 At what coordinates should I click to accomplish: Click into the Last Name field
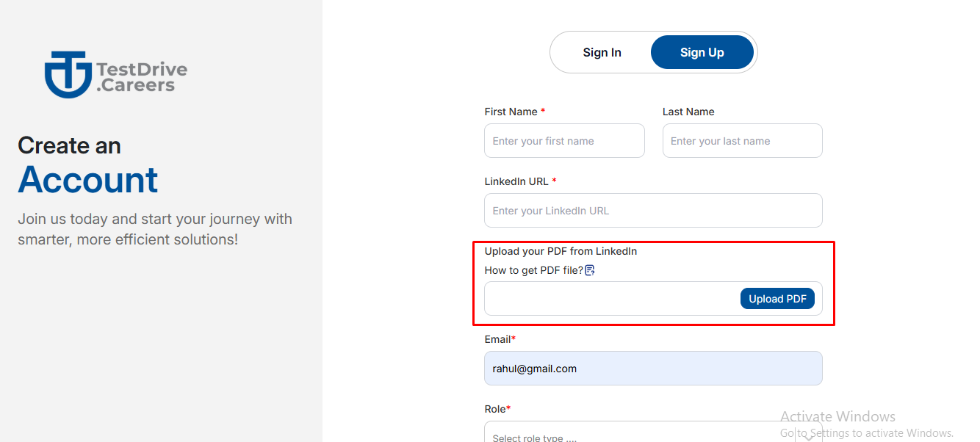coord(742,141)
